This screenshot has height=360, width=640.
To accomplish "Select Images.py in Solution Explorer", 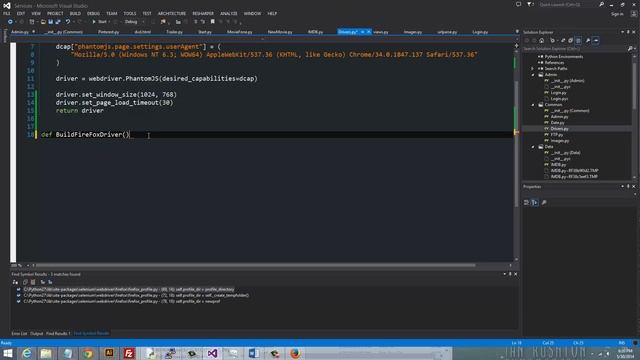I will click(560, 141).
